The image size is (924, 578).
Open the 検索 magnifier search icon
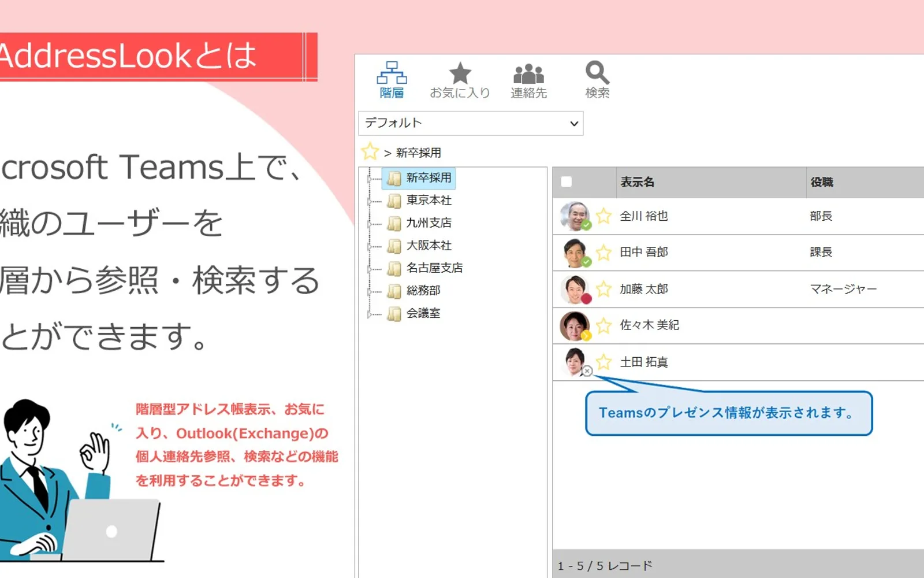tap(597, 73)
